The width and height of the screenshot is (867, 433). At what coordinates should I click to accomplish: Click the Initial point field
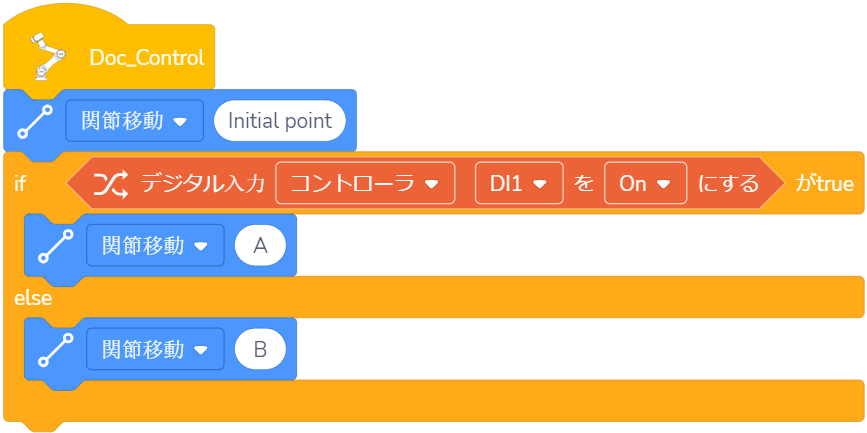click(280, 121)
